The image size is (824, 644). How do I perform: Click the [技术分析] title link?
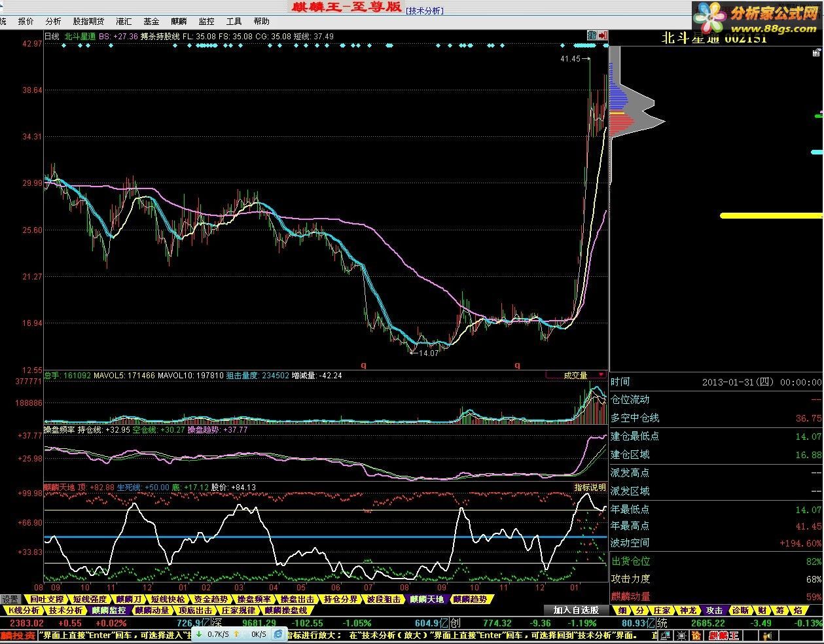coord(424,10)
